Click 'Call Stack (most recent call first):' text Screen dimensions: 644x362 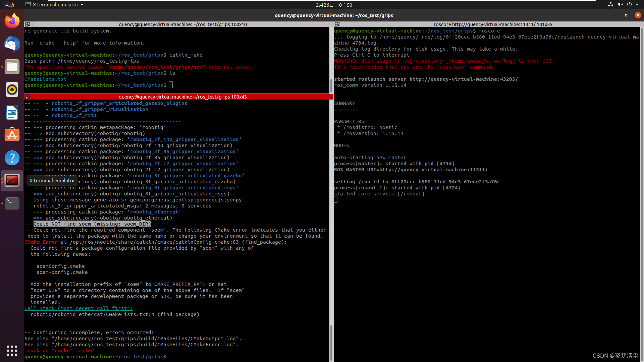(78, 308)
